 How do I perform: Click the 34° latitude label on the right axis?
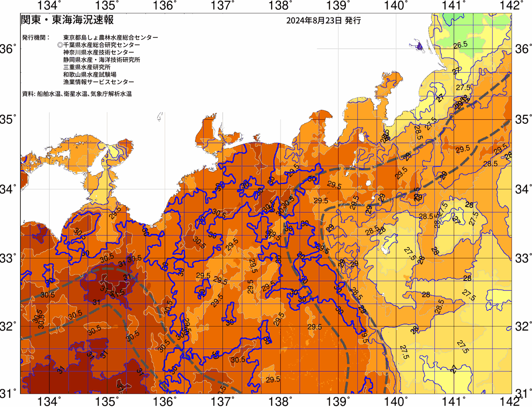523,190
